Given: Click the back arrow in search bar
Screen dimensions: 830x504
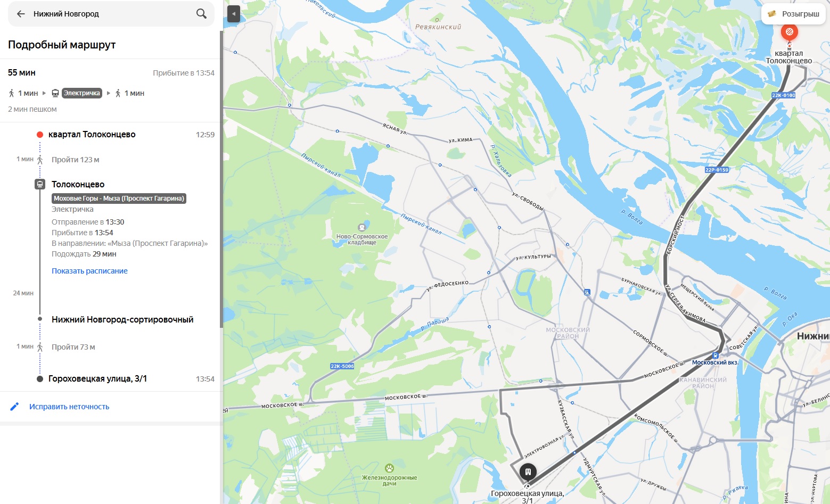Looking at the screenshot, I should point(21,14).
